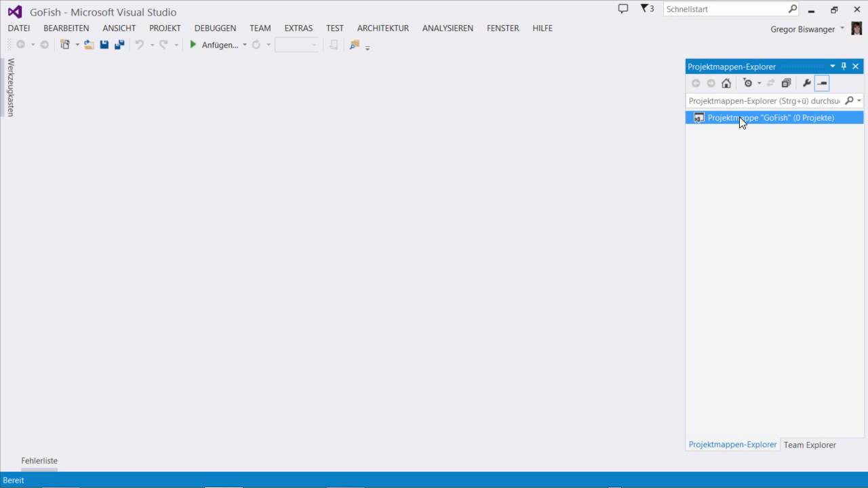
Task: Open the DEBUGGEN menu
Action: pos(215,28)
